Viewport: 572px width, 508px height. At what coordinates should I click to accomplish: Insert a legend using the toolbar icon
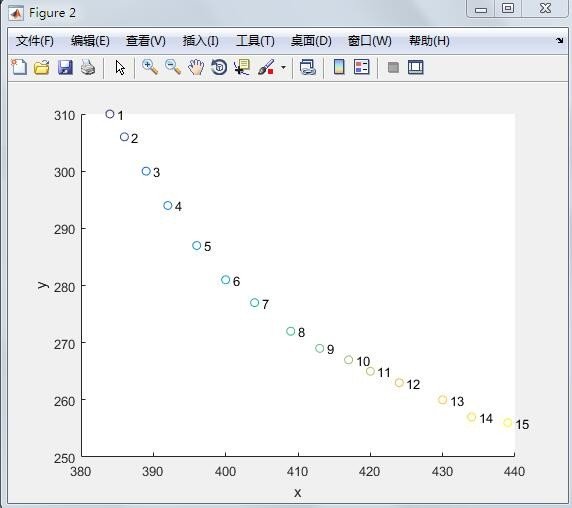pos(362,67)
